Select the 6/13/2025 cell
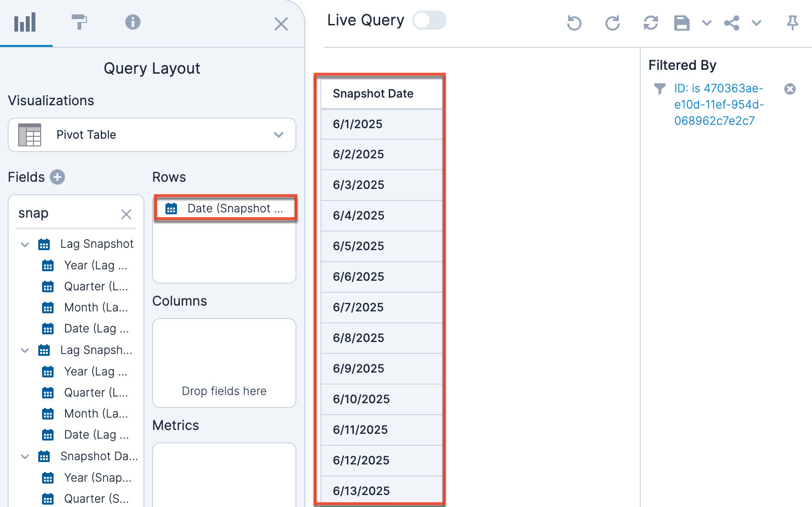The height and width of the screenshot is (507, 812). click(382, 490)
